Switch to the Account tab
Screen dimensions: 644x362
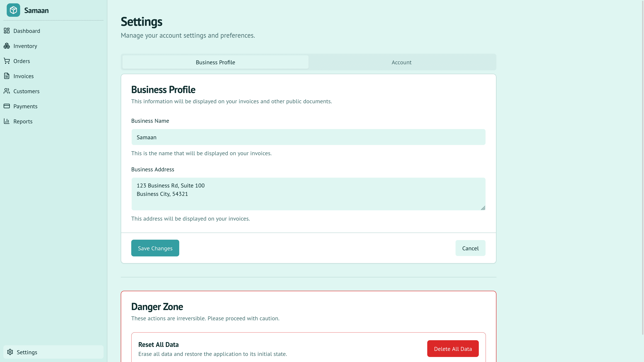(x=401, y=62)
